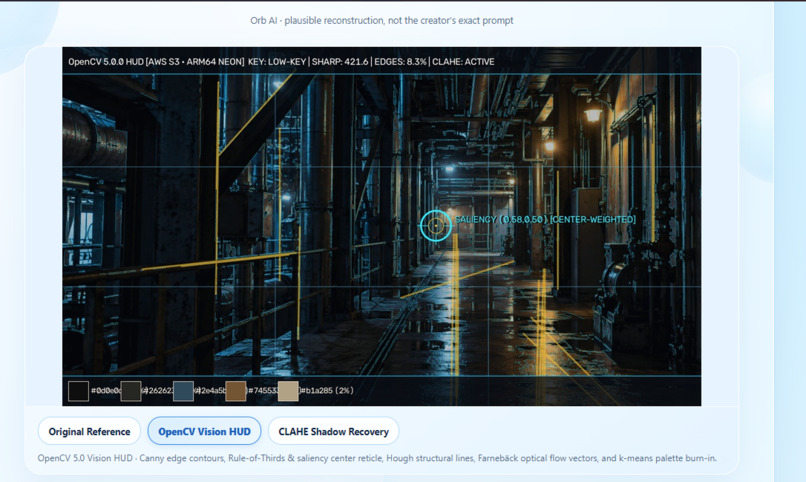Click the #745533 brown palette swatch

(235, 391)
